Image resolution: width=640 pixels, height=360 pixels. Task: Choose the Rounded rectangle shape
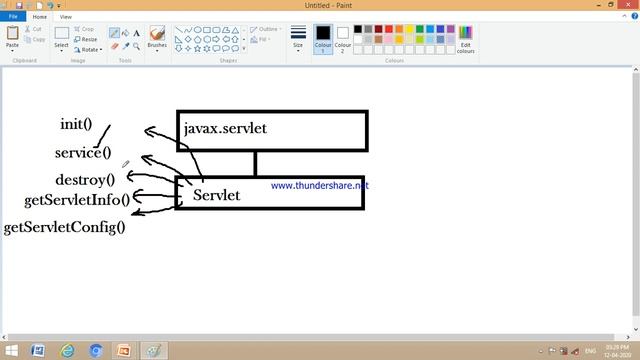pyautogui.click(x=216, y=30)
